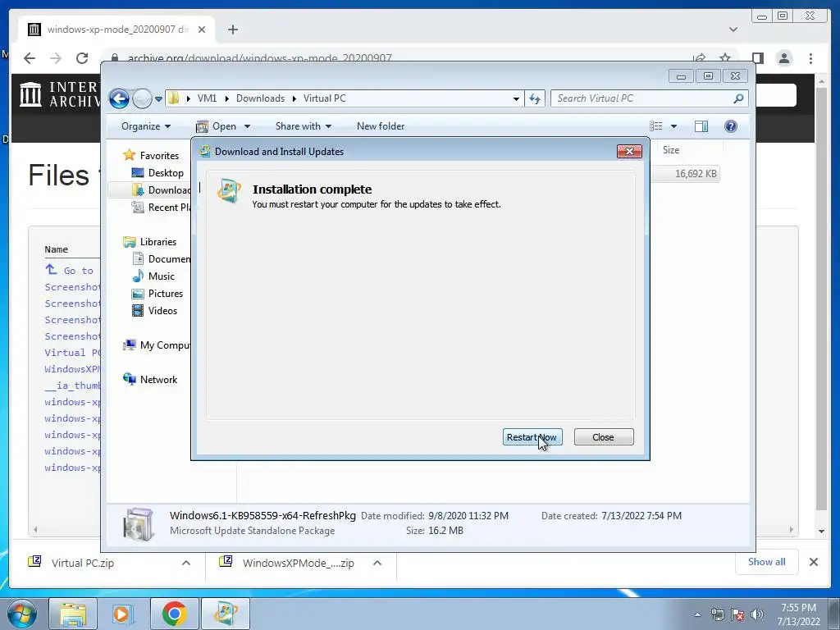The height and width of the screenshot is (630, 840).
Task: Click the volume icon in system tray
Action: (x=757, y=614)
